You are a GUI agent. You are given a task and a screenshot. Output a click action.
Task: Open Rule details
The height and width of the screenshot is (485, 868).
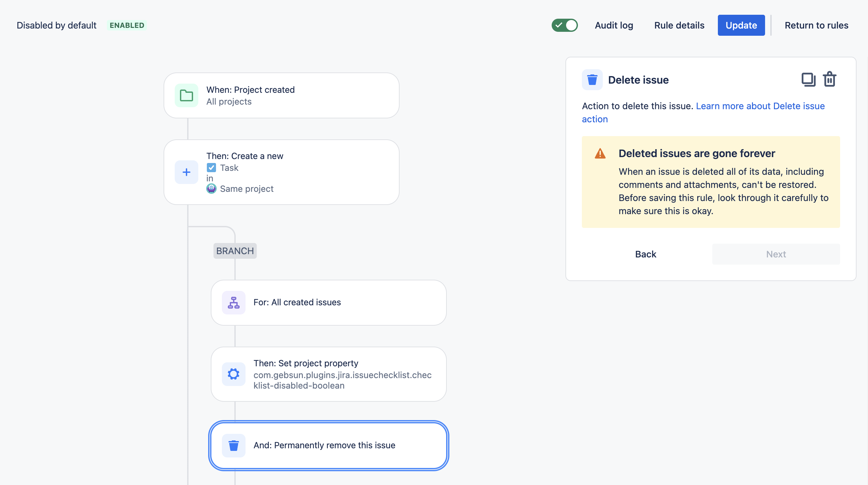pos(679,25)
